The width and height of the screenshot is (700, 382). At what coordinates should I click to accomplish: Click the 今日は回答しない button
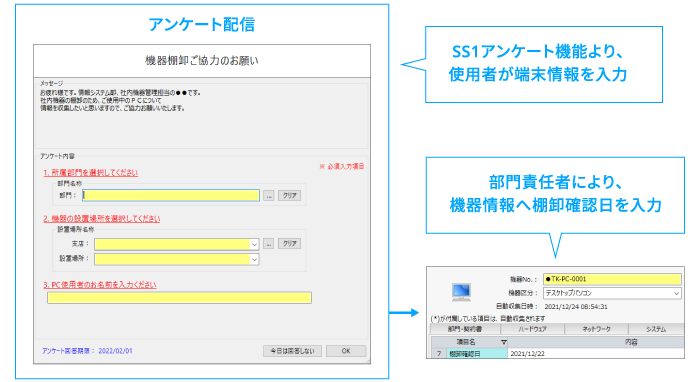(292, 351)
